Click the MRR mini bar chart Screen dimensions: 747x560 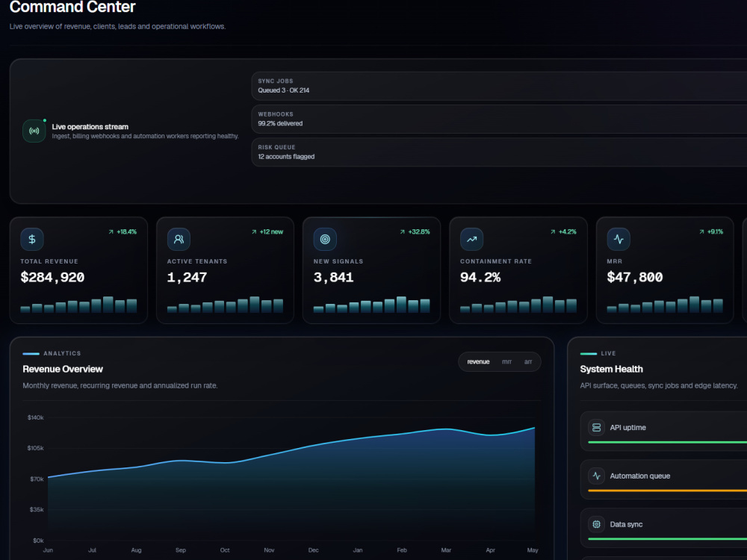[x=665, y=305]
